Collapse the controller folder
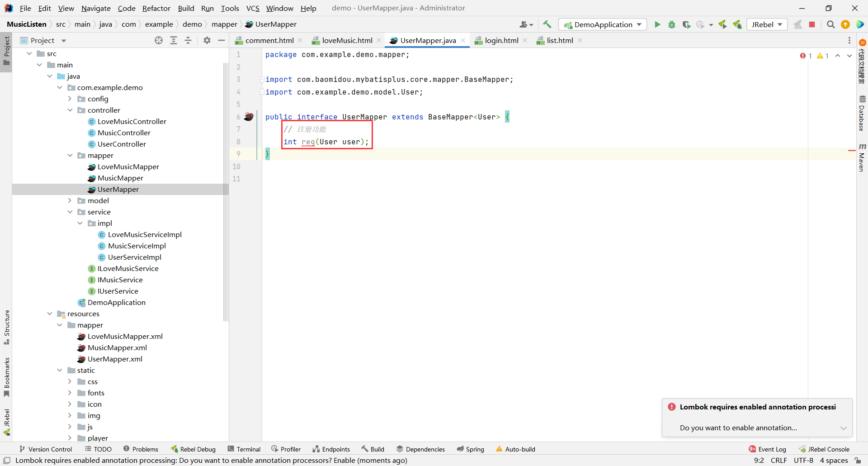The width and height of the screenshot is (868, 466). coord(70,110)
